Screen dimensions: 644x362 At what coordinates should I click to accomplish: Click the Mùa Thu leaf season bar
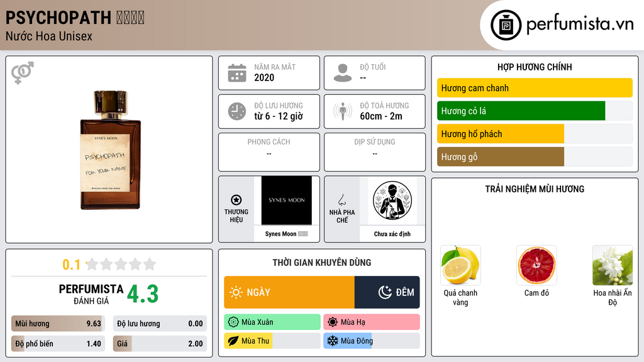click(x=272, y=341)
